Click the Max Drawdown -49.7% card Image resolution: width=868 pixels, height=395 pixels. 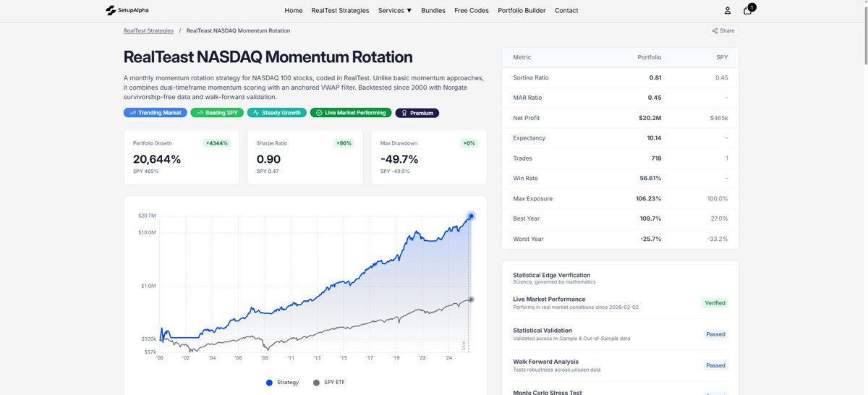(429, 157)
